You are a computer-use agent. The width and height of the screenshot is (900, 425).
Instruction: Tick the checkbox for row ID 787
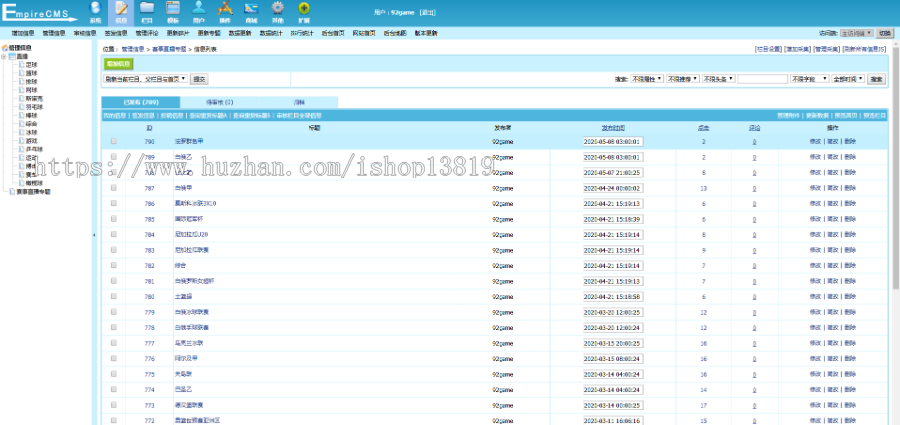click(x=114, y=187)
